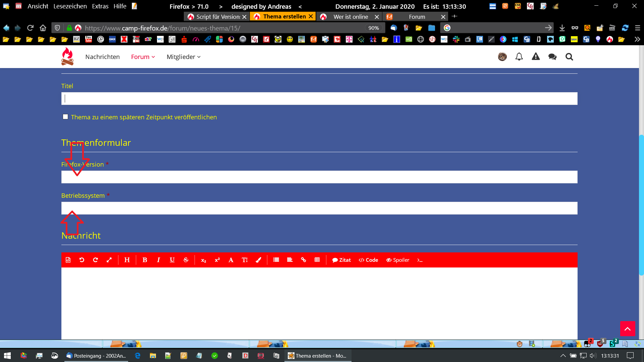Screen dimensions: 644x362
Task: Open the text color brush tool
Action: click(258, 260)
